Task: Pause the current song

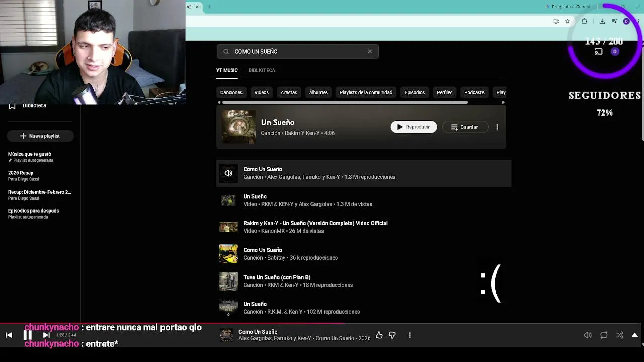Action: (x=28, y=335)
